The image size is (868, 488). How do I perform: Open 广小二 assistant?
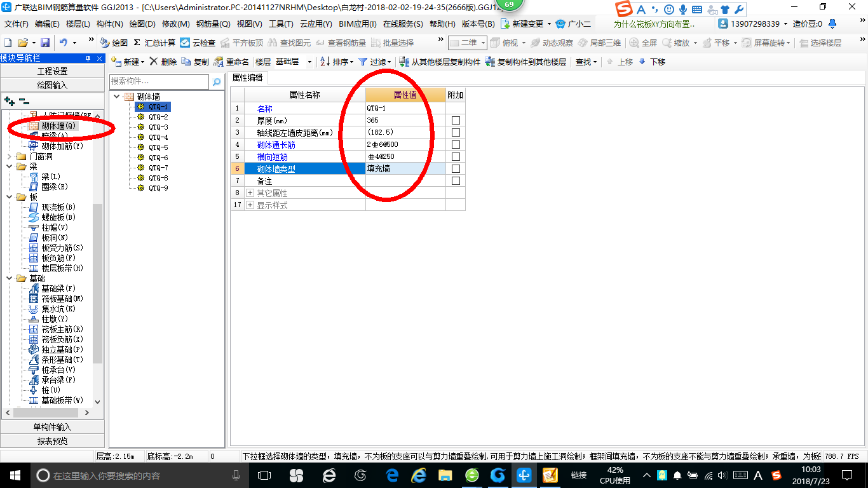[573, 24]
